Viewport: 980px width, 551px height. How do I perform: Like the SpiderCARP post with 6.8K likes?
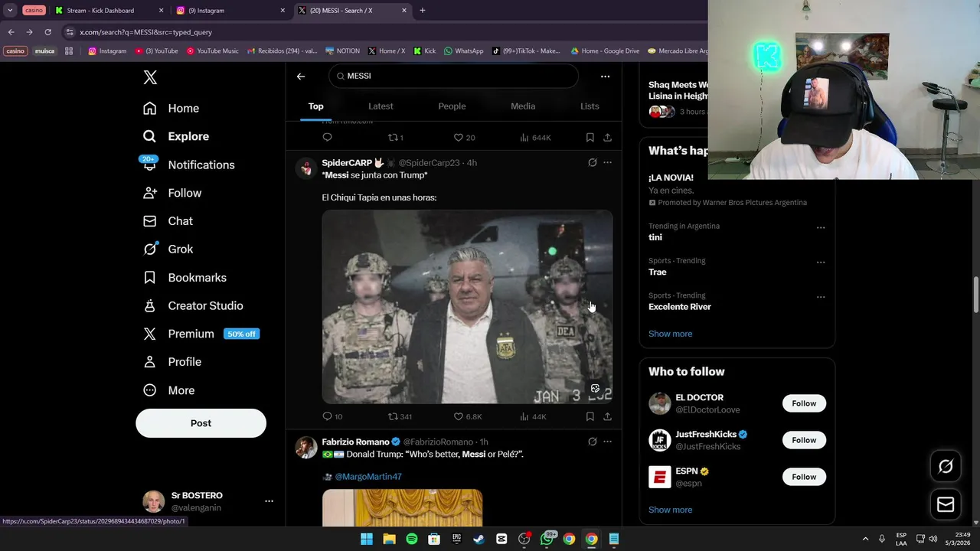468,416
